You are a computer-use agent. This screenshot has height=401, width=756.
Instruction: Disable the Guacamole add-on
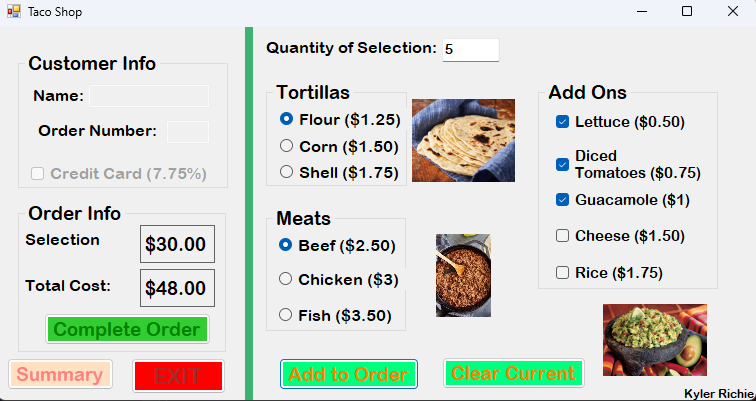563,200
